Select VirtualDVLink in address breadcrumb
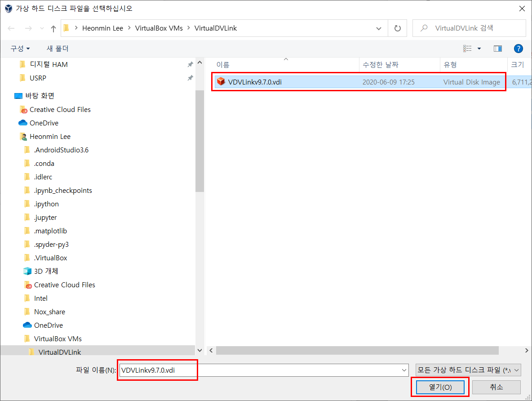The height and width of the screenshot is (401, 532). coord(215,28)
